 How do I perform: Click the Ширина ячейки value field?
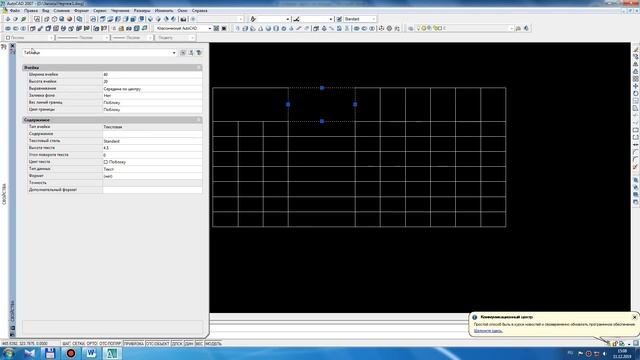click(152, 75)
